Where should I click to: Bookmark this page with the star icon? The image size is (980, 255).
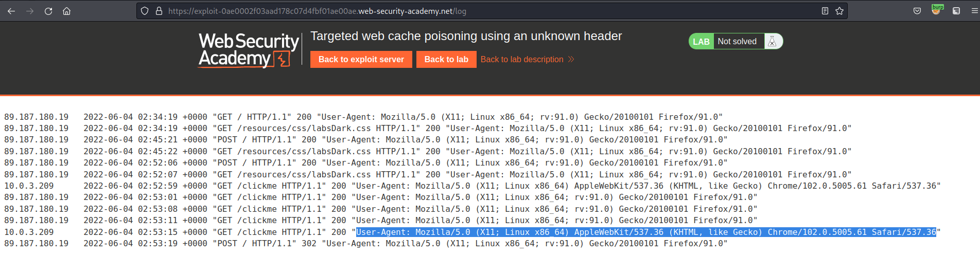coord(839,11)
